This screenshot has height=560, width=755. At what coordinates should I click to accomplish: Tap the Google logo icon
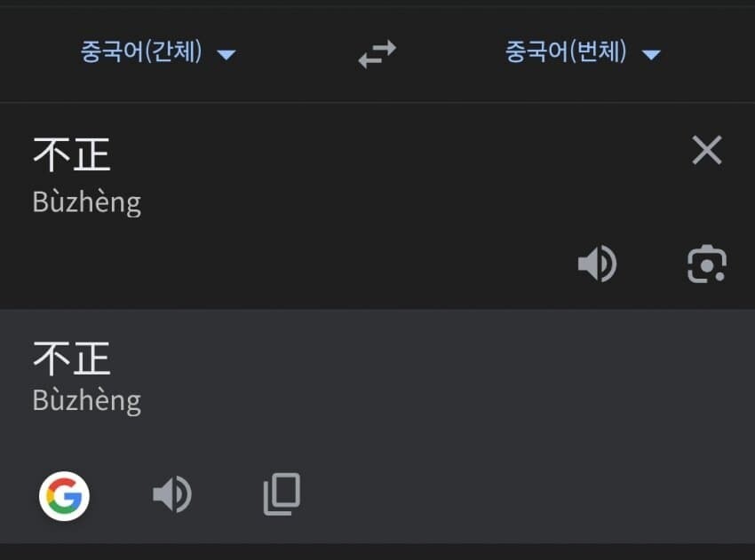click(65, 495)
